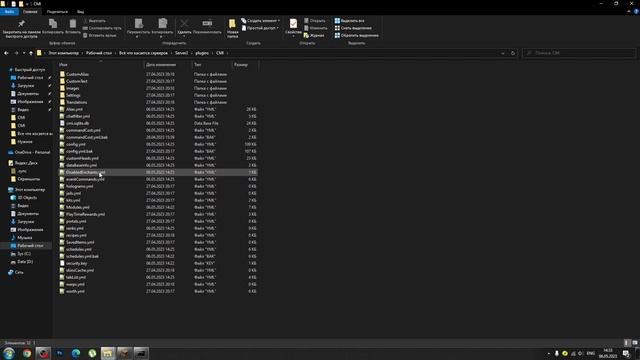Click Этот компьютер in the address bar
The width and height of the screenshot is (640, 360).
click(63, 53)
